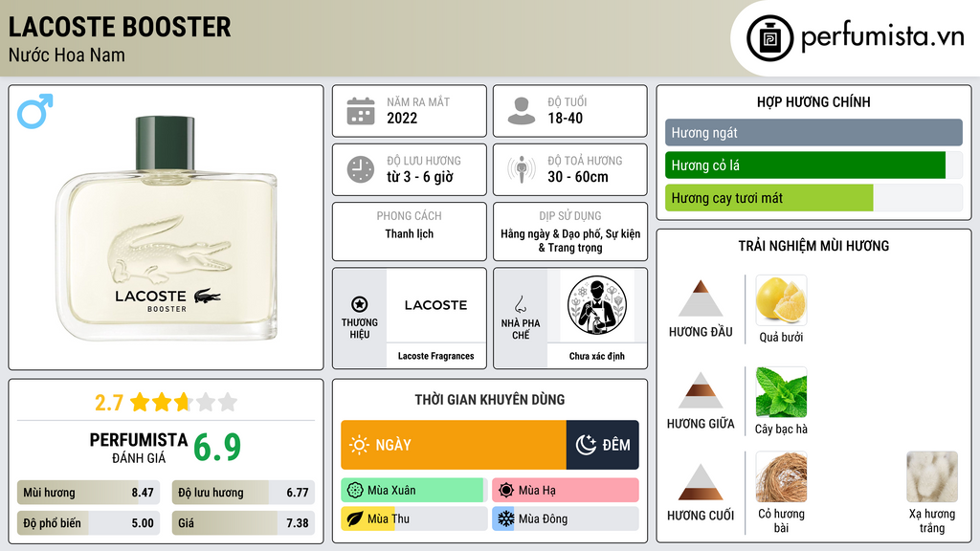Click the Hương cay tươi mát accord bar
980x551 pixels.
coord(813,198)
